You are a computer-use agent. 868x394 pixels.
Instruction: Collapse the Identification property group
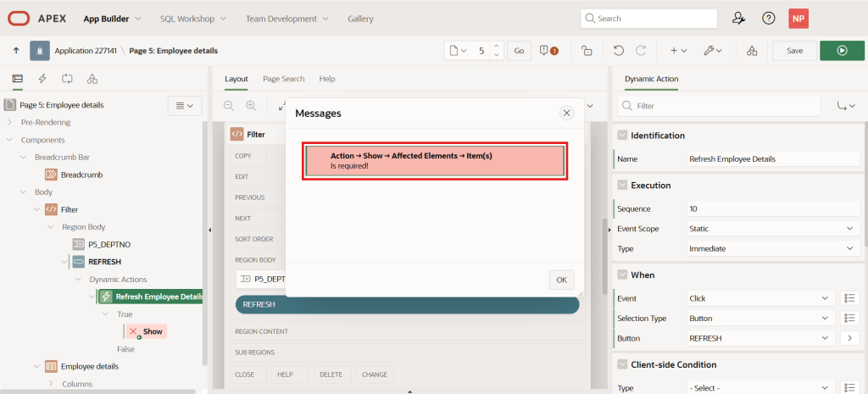tap(622, 136)
